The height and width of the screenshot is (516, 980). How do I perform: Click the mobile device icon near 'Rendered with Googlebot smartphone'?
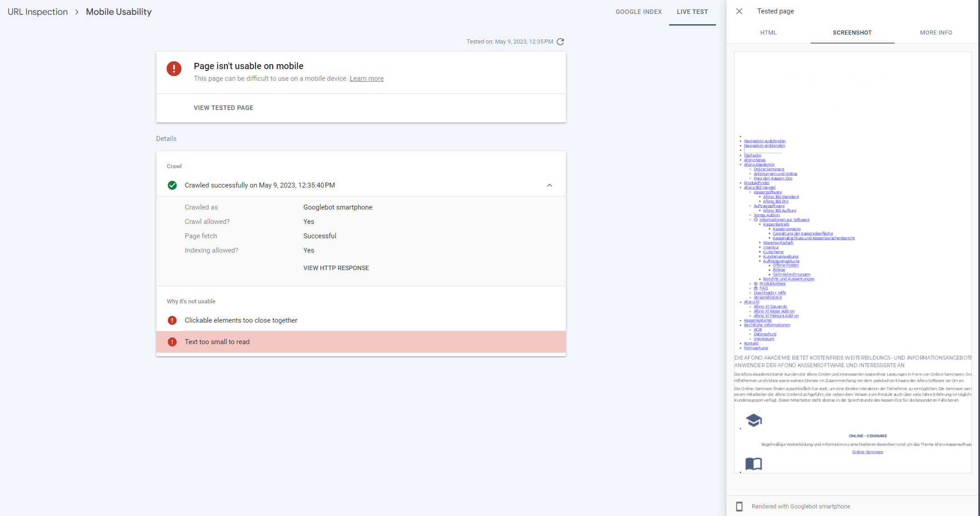740,506
